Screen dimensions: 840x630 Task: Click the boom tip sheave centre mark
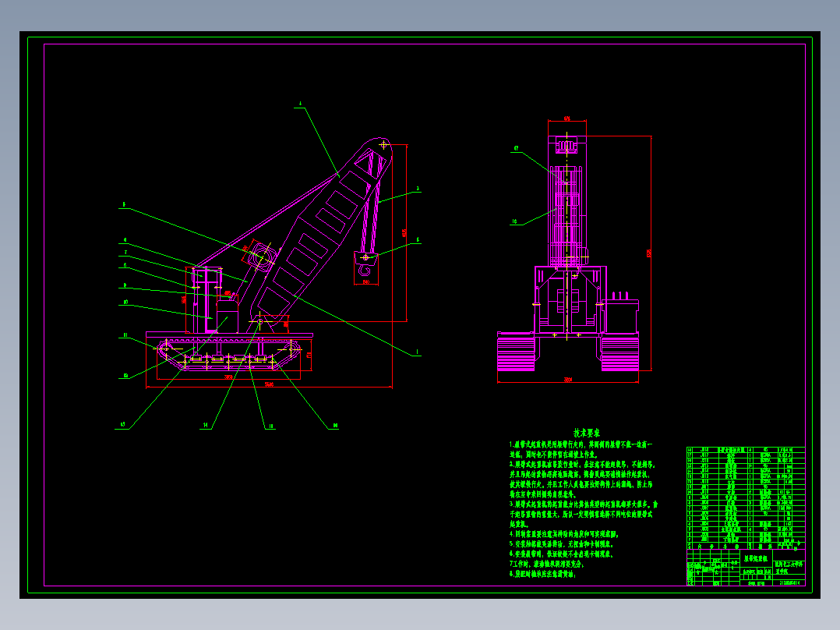(383, 145)
